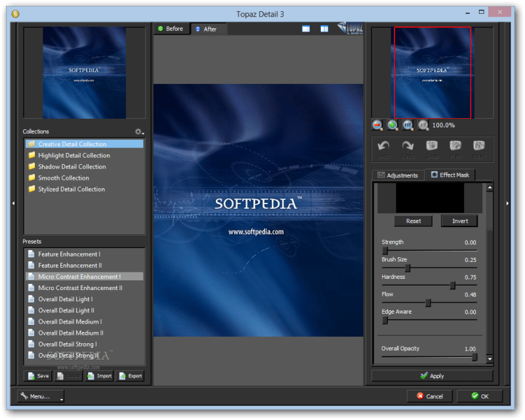Image resolution: width=525 pixels, height=420 pixels.
Task: Open the Effect Mask tab
Action: click(x=450, y=175)
